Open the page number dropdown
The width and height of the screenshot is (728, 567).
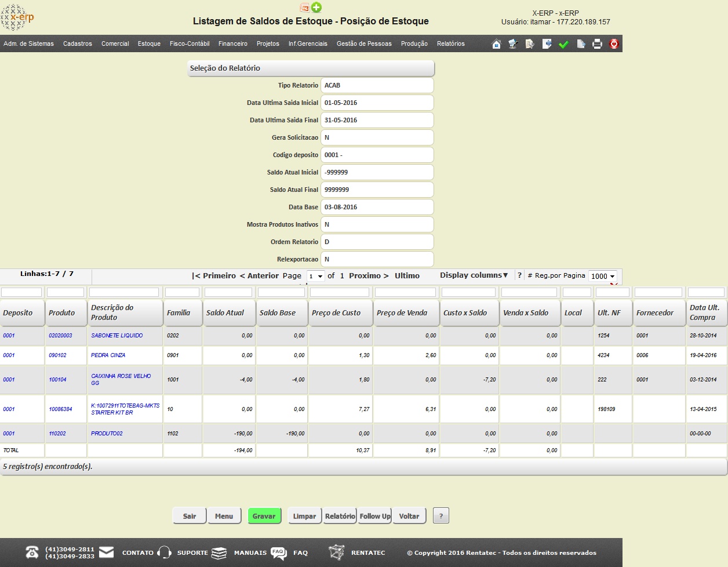(316, 276)
